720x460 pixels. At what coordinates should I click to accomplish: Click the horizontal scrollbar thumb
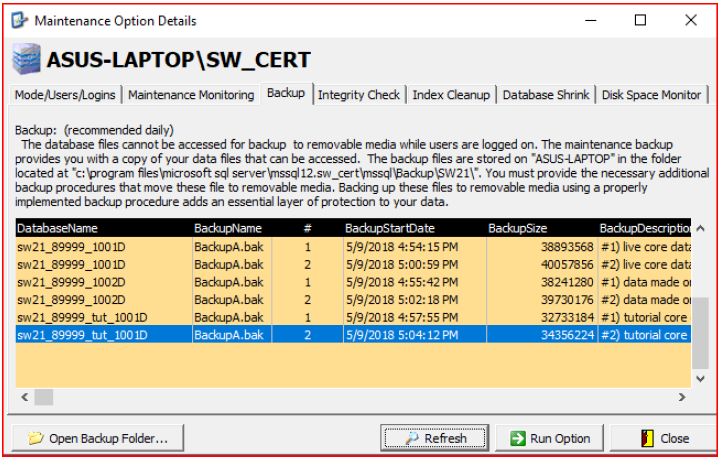44,397
